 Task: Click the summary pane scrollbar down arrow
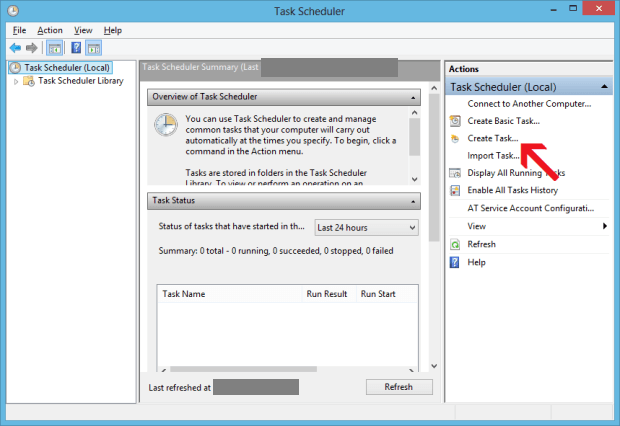434,366
